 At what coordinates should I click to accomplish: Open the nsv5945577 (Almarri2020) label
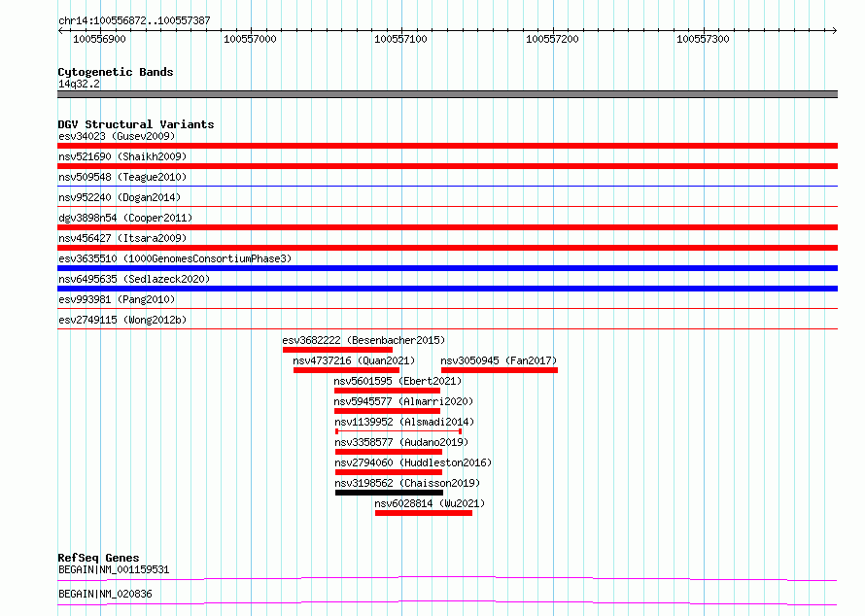[x=403, y=401]
